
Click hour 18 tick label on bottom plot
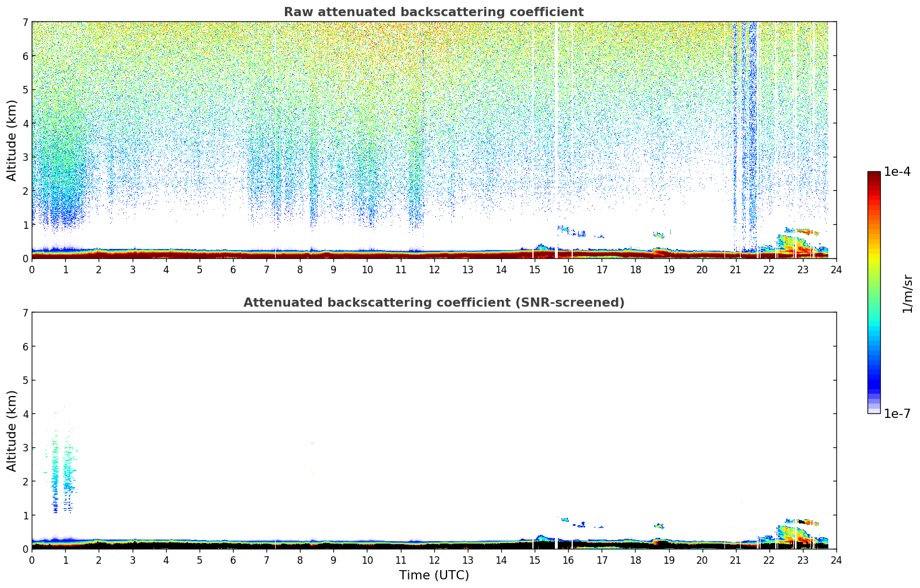635,560
